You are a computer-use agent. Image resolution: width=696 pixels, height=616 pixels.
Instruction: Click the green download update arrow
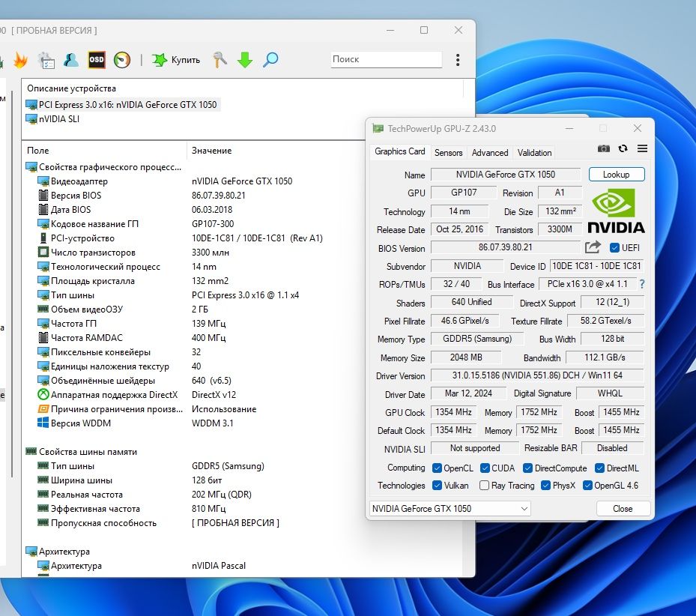coord(244,60)
